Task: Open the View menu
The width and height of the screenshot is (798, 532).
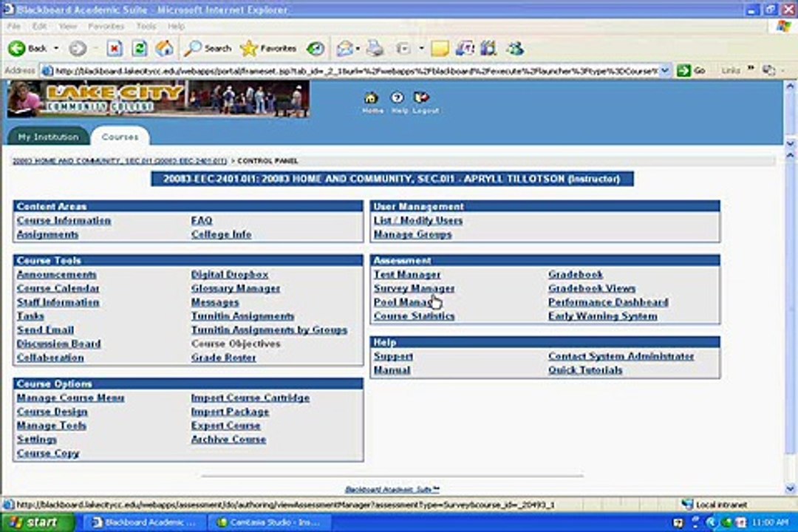Action: tap(68, 26)
